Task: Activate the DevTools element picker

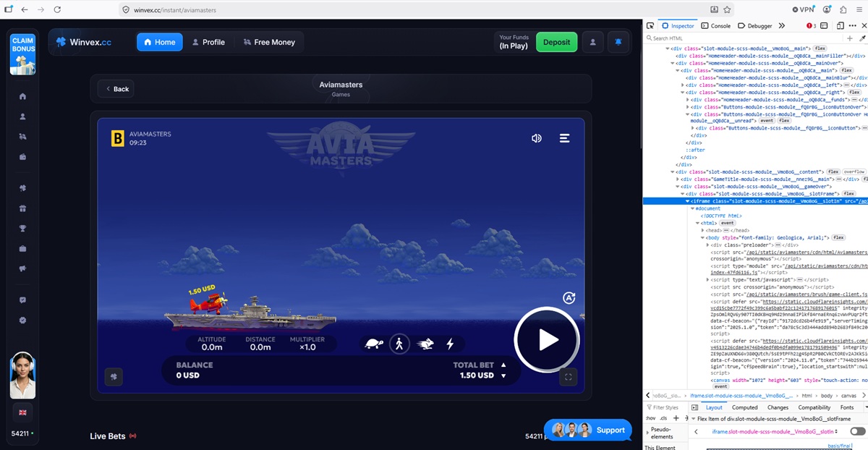Action: (650, 25)
